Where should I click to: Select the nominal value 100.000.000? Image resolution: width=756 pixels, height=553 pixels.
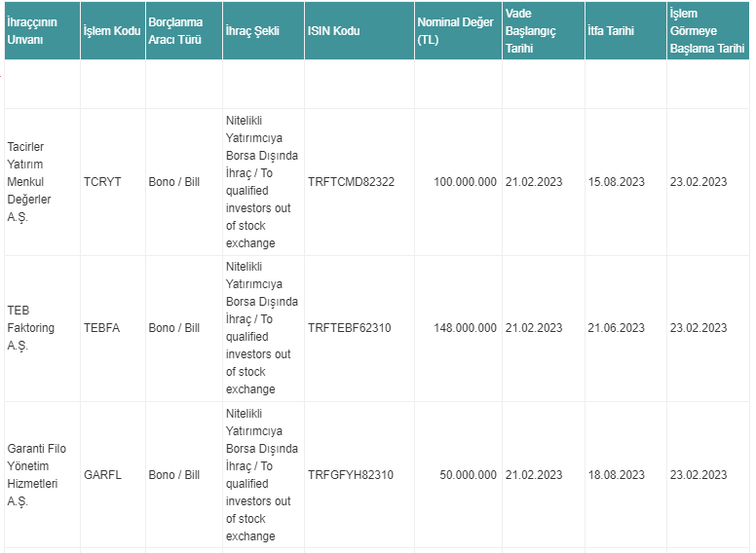465,182
